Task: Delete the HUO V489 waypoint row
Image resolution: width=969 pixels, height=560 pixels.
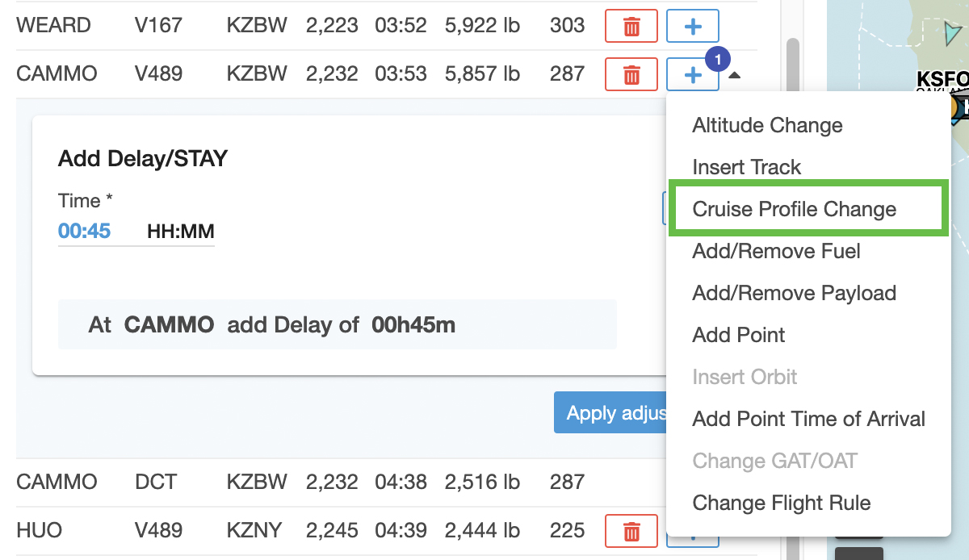Action: tap(631, 531)
